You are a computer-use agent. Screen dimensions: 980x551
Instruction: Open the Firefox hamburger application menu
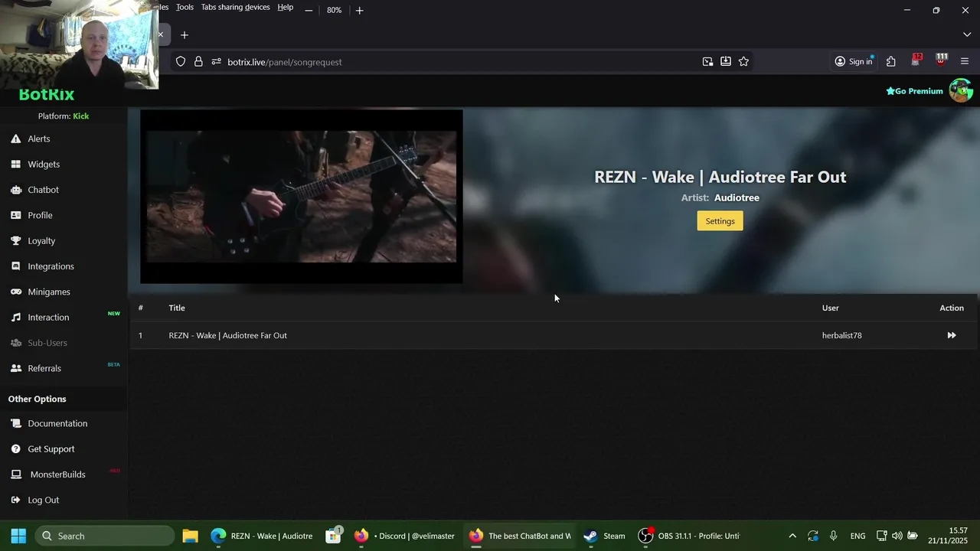coord(965,62)
